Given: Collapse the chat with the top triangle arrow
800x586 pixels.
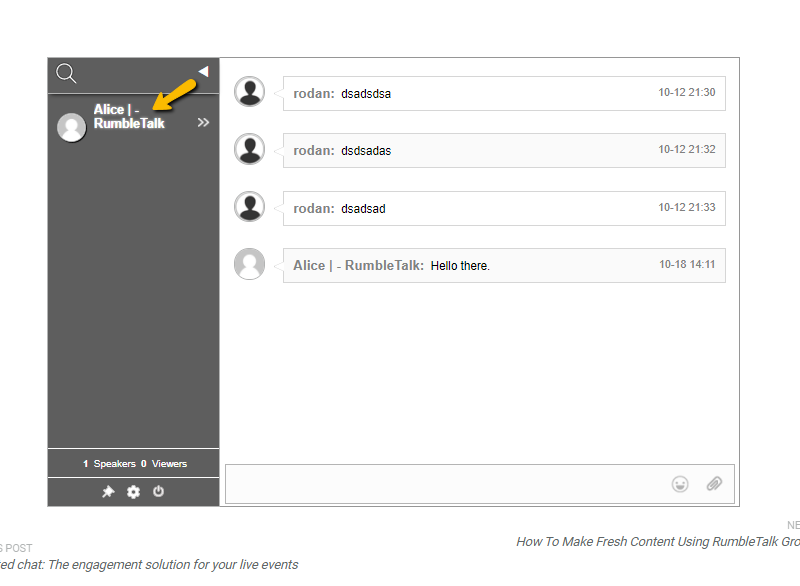Looking at the screenshot, I should (x=203, y=70).
